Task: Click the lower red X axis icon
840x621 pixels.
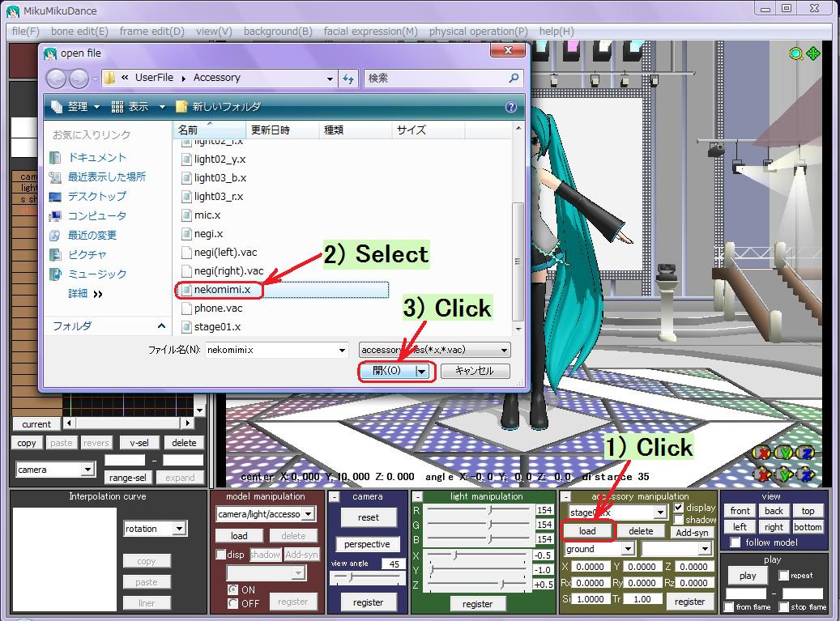Action: click(x=761, y=474)
